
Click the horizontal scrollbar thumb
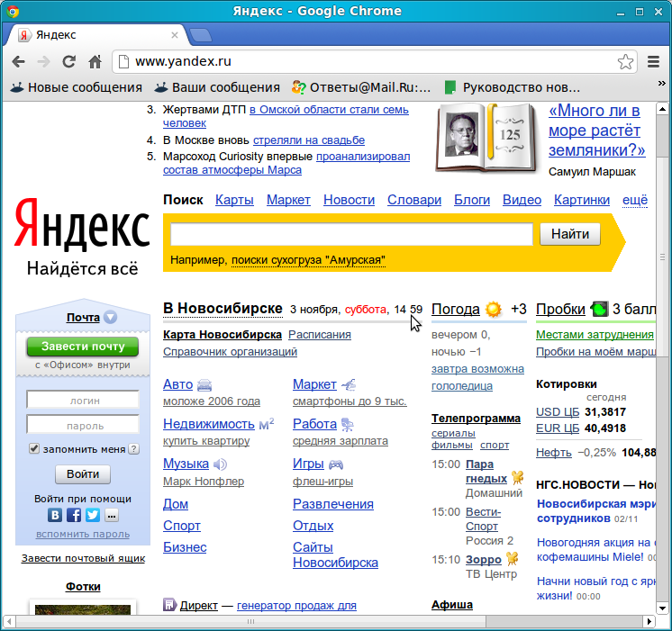click(250, 621)
